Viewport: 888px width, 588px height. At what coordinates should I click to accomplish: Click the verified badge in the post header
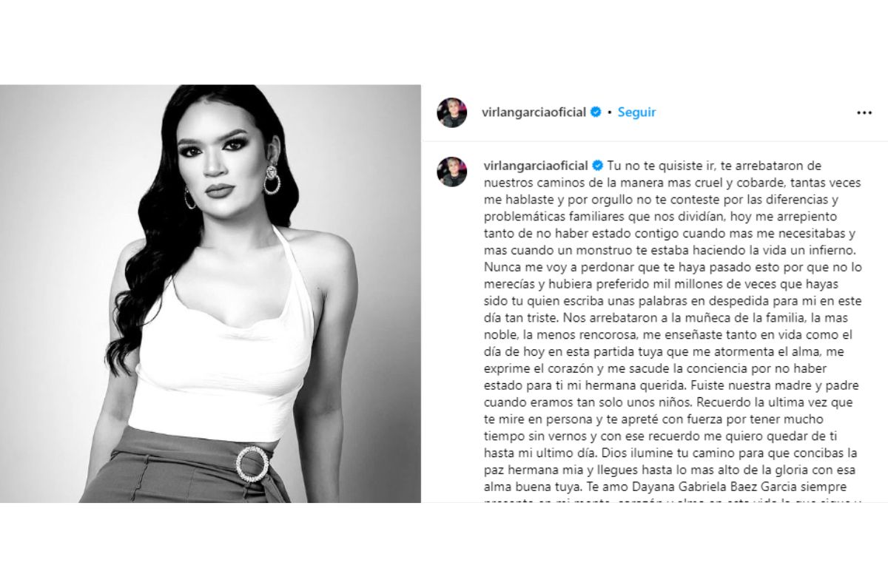(x=595, y=112)
